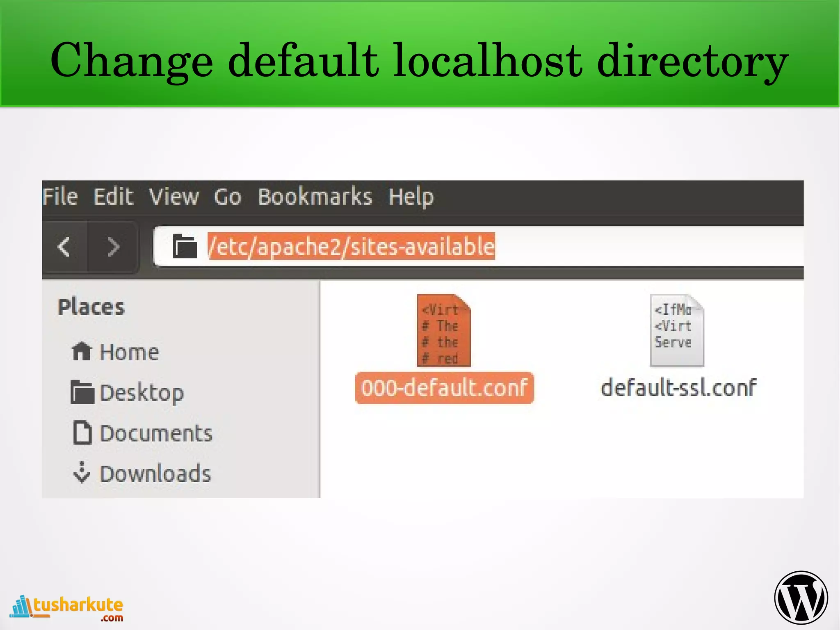Click the Documents page icon
840x630 pixels.
[82, 432]
